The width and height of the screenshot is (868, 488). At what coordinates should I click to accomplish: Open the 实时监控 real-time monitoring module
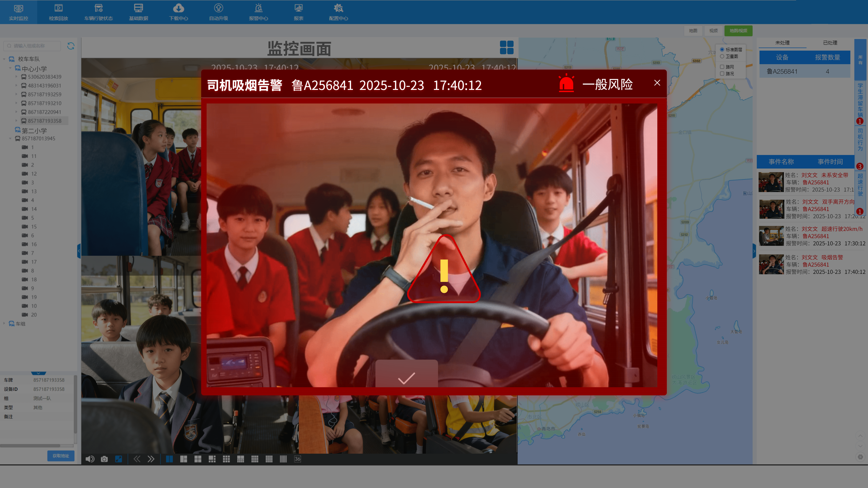(x=19, y=12)
